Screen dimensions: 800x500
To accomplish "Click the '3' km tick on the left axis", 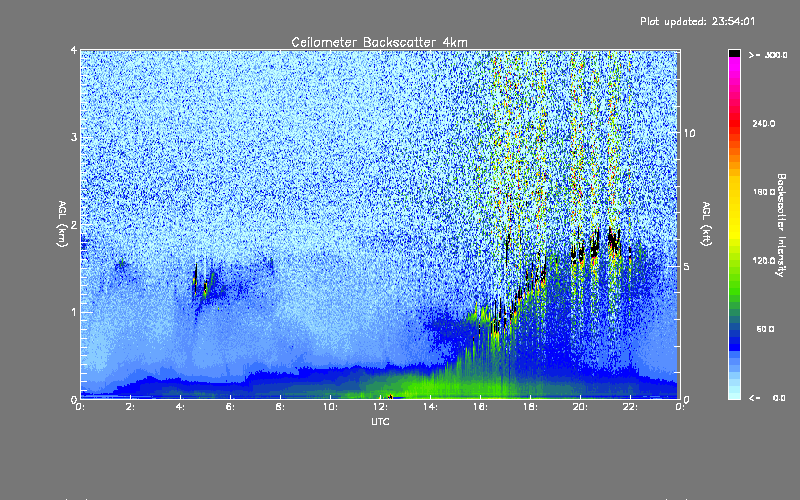I will 74,137.
